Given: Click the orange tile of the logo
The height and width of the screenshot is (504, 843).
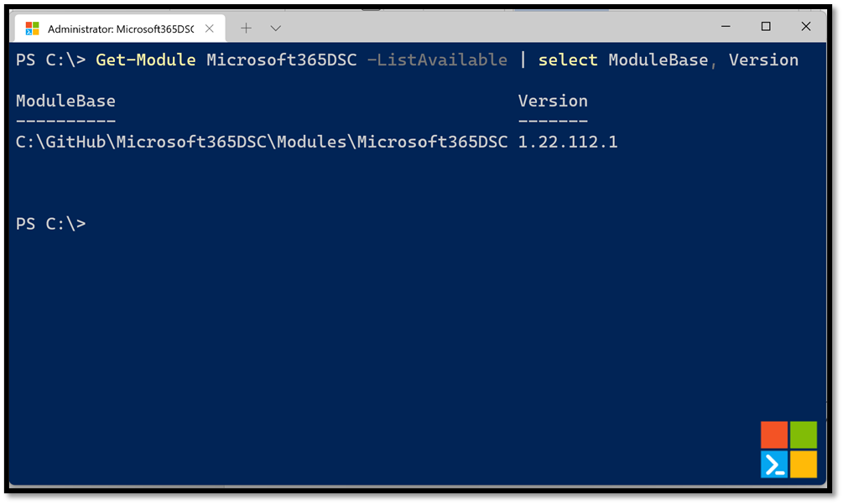Looking at the screenshot, I should (774, 434).
